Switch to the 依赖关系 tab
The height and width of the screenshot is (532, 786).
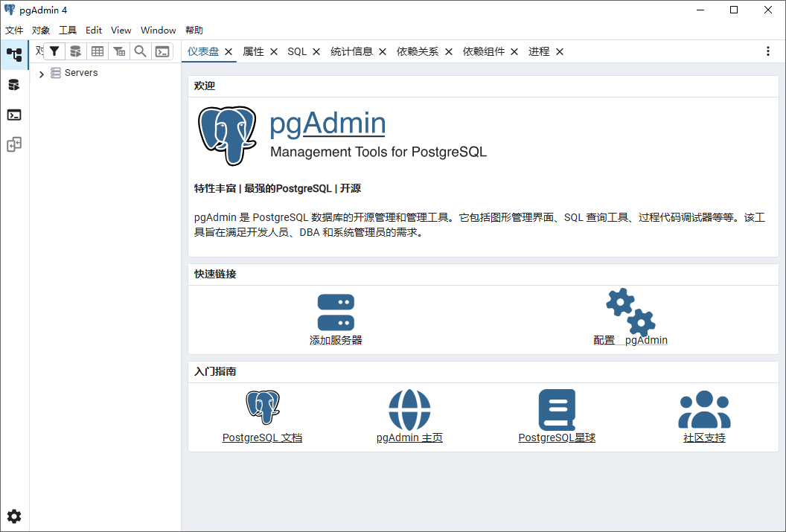click(x=418, y=51)
